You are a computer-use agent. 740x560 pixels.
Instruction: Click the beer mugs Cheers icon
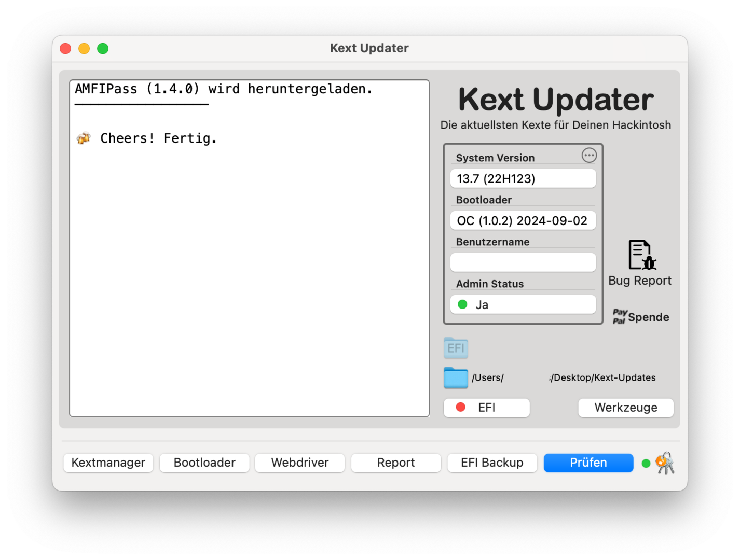pyautogui.click(x=84, y=138)
